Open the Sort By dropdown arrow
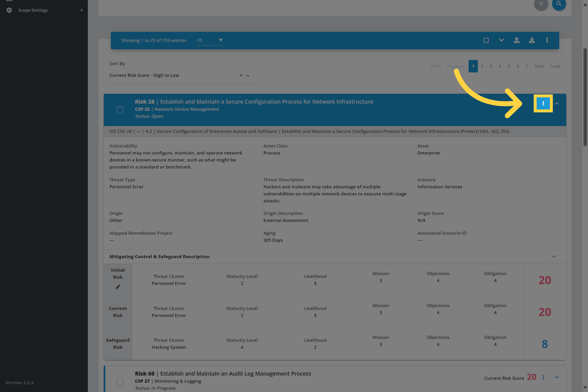The width and height of the screenshot is (588, 392). coord(248,75)
